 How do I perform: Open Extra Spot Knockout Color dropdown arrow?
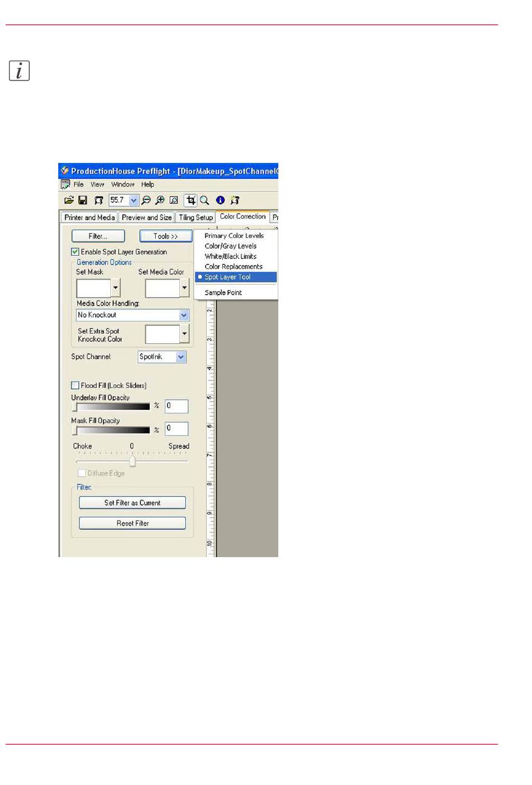(x=184, y=334)
